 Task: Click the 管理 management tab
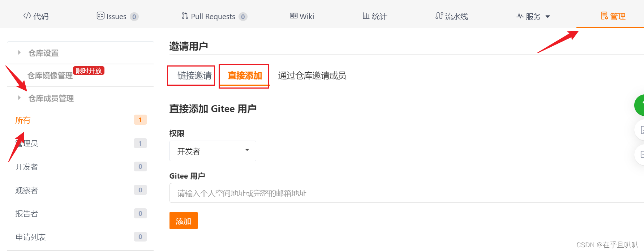613,16
